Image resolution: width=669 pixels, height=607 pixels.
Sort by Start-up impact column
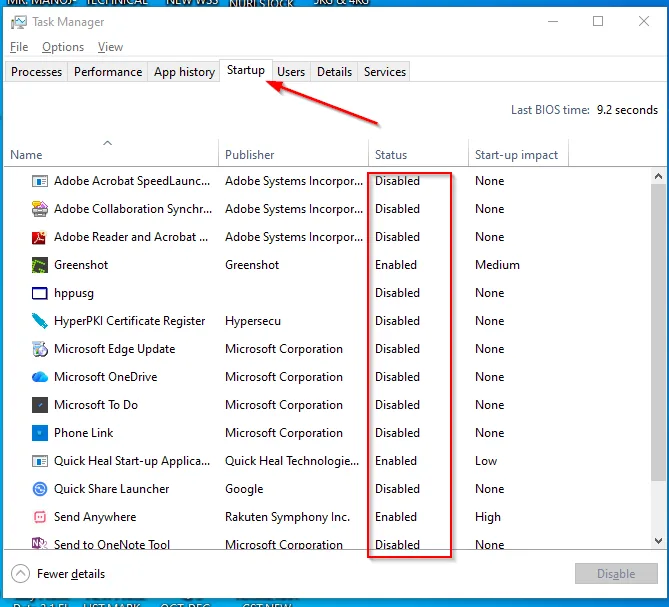(x=515, y=155)
